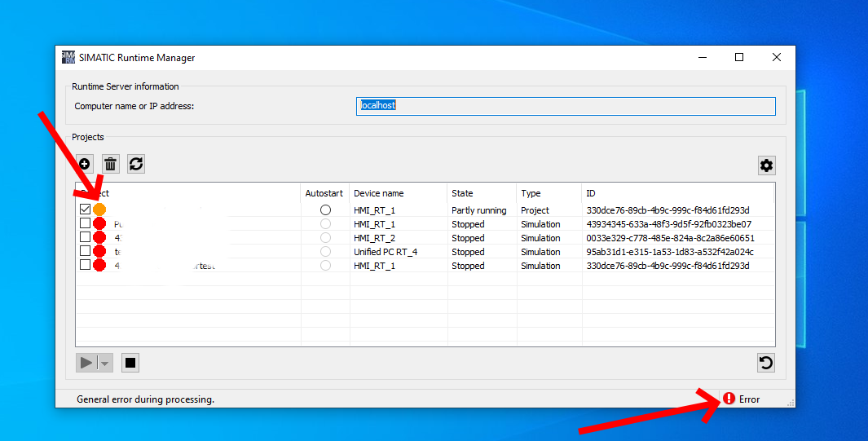Click the red status dot in HMI_RT_2 row

(99, 237)
